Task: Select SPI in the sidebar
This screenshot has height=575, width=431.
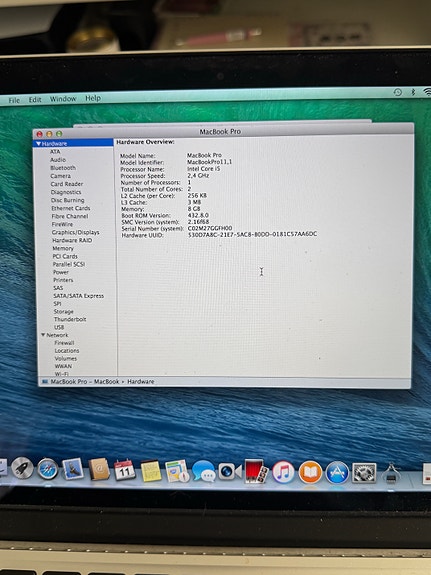Action: [57, 304]
